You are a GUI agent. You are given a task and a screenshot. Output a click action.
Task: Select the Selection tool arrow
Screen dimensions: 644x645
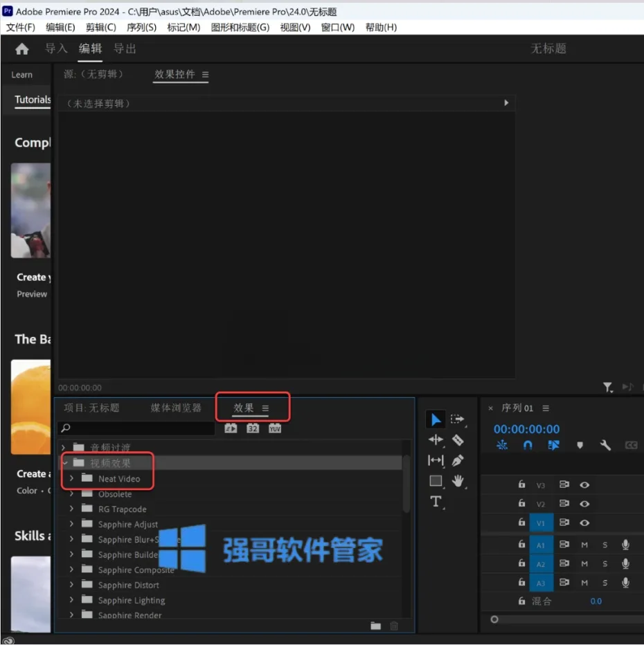pyautogui.click(x=436, y=419)
